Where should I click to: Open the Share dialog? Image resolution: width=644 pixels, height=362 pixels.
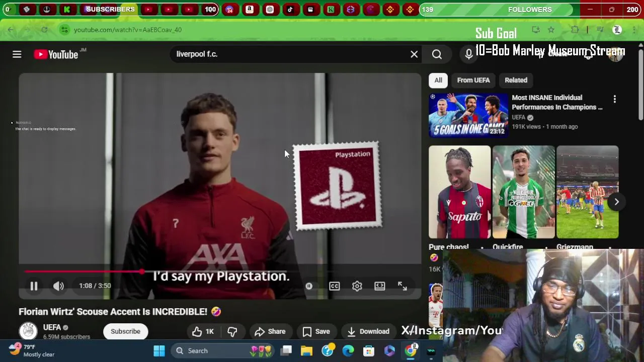point(270,331)
